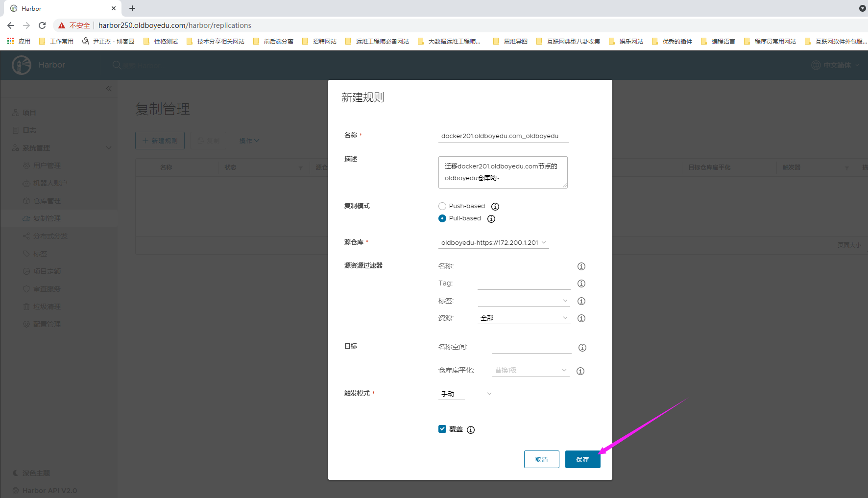Click info icon next to 覆盖 checkbox

coord(471,430)
